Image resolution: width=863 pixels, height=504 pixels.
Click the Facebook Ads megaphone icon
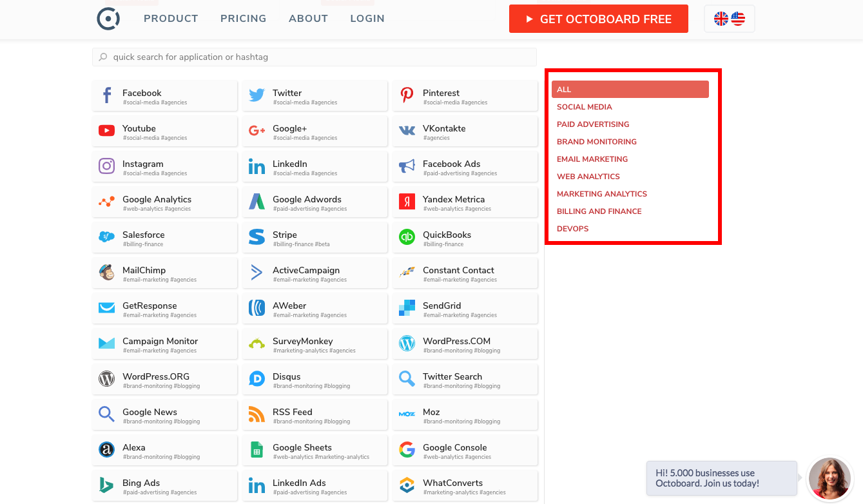(x=407, y=166)
